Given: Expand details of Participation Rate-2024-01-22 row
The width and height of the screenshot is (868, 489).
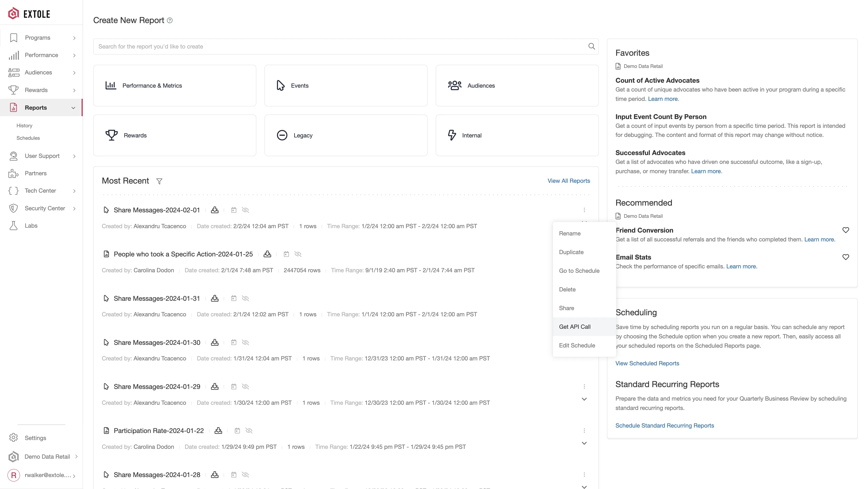Looking at the screenshot, I should (x=584, y=444).
